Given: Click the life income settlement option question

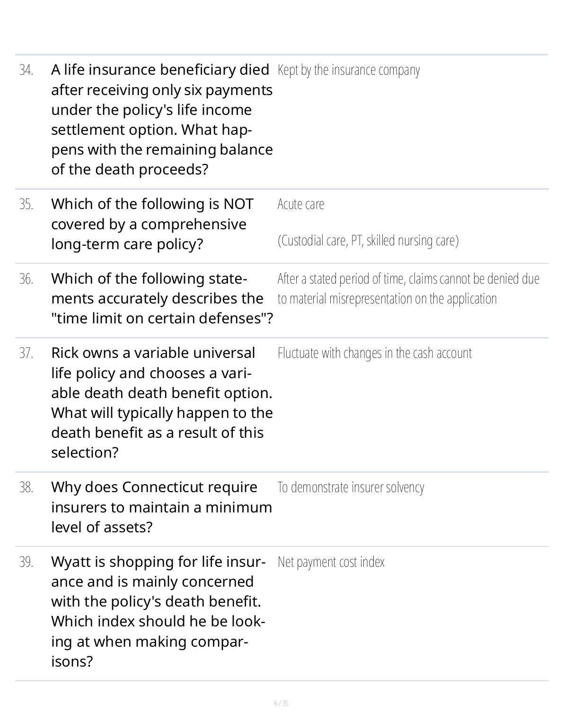Looking at the screenshot, I should (161, 120).
